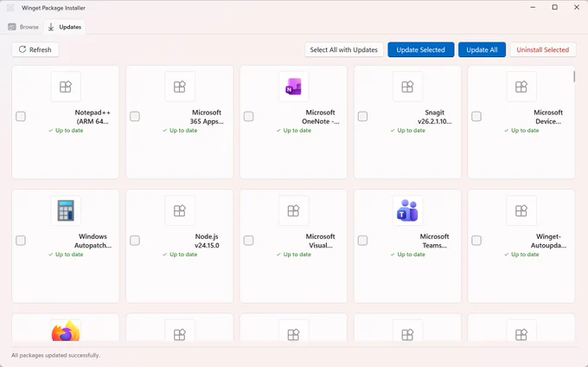588x367 pixels.
Task: Click Up to date under Microsoft OneNote
Action: coord(294,130)
